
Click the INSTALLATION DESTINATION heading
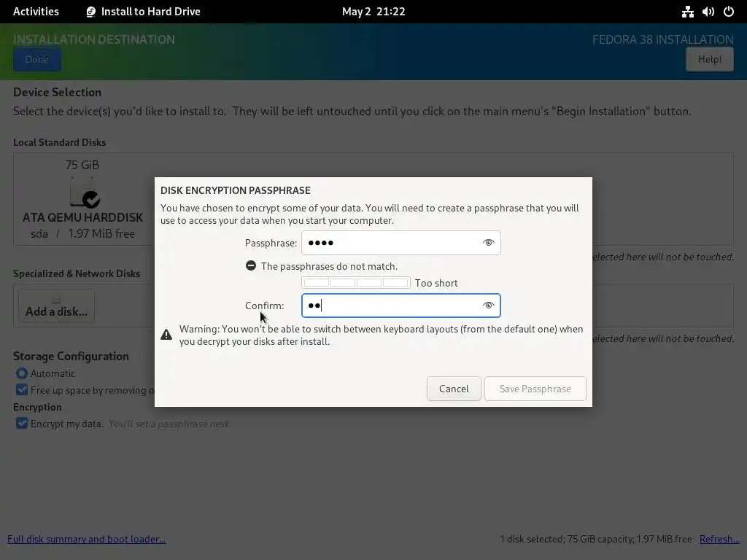(94, 39)
